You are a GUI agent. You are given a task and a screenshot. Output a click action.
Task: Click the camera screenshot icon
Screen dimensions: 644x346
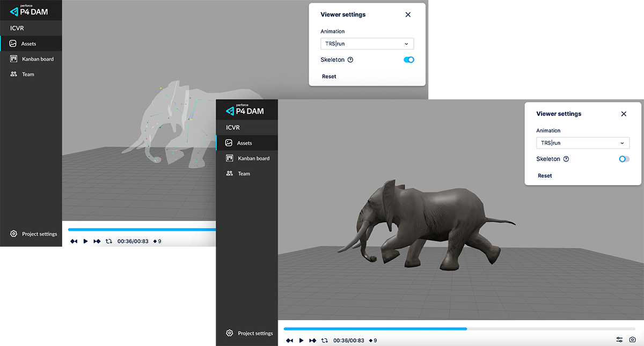[633, 340]
